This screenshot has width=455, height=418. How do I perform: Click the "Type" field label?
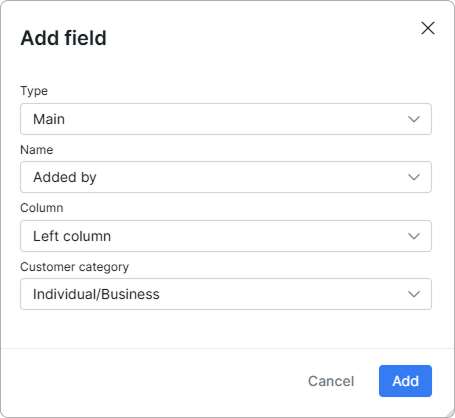[x=34, y=91]
